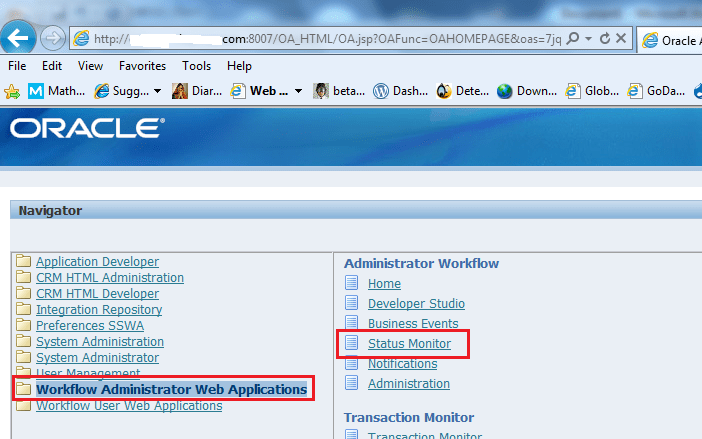
Task: Open the Business Events link
Action: coord(413,323)
